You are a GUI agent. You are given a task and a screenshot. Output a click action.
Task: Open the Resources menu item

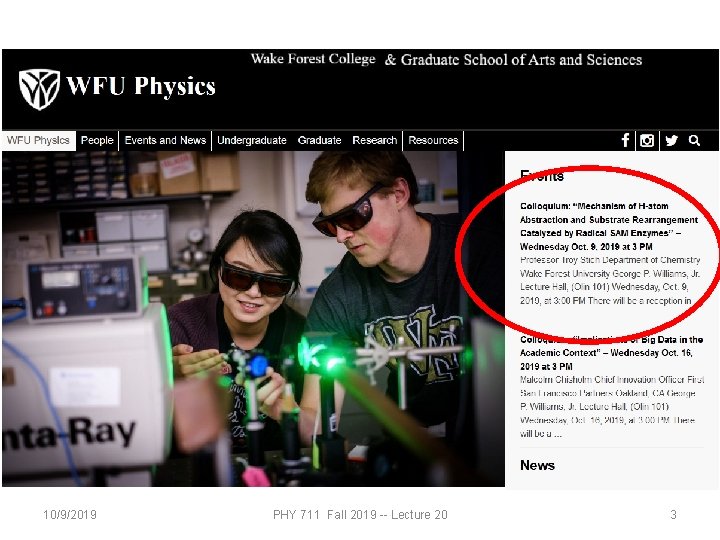click(x=433, y=140)
